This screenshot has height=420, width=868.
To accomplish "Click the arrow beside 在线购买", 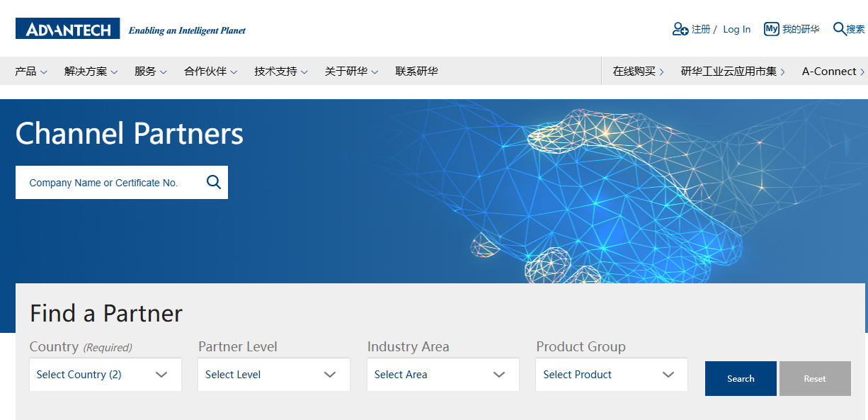I will coord(661,72).
